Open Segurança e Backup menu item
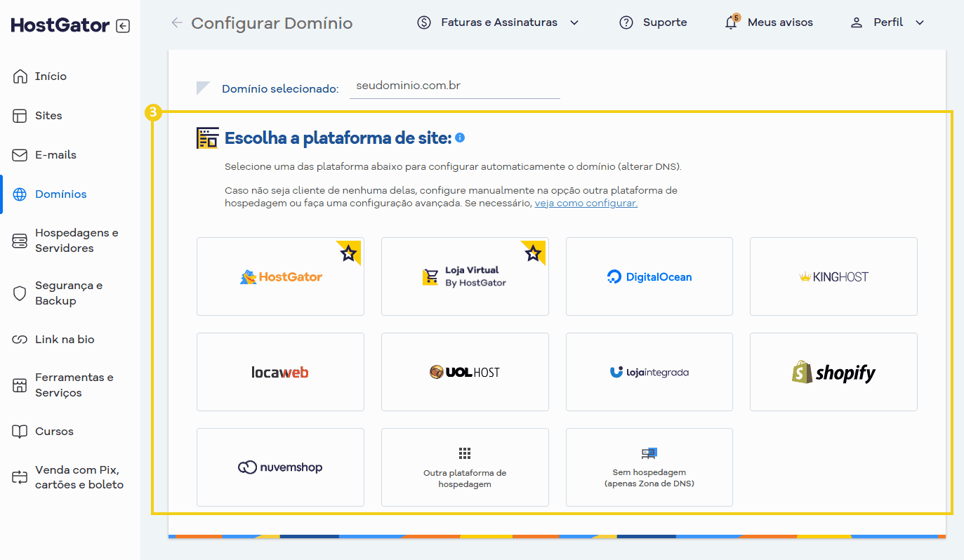The image size is (964, 560). (70, 293)
